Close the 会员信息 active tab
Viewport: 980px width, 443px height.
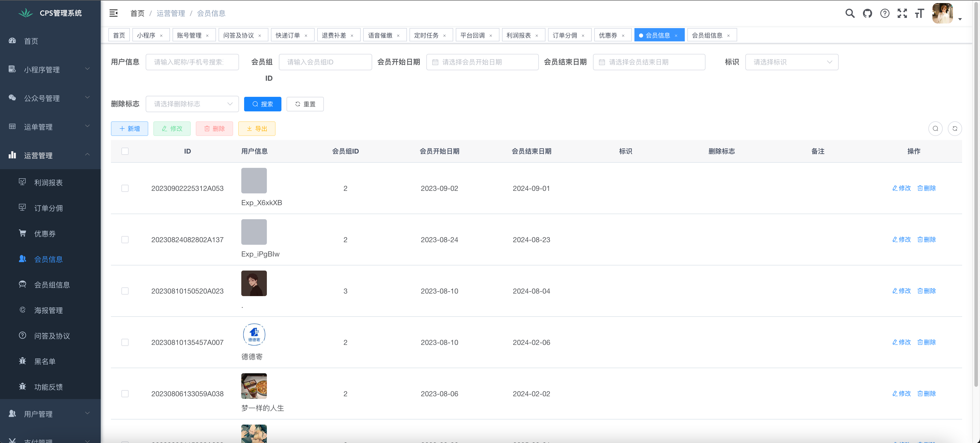coord(676,35)
